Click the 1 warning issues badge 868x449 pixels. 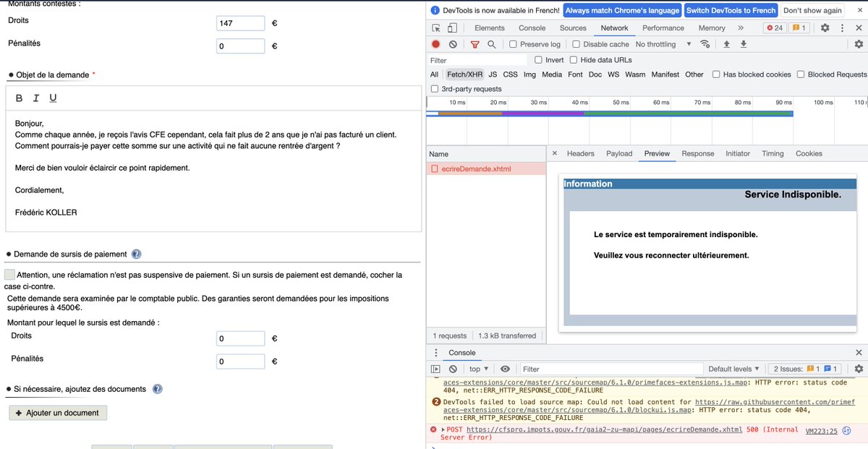click(799, 28)
